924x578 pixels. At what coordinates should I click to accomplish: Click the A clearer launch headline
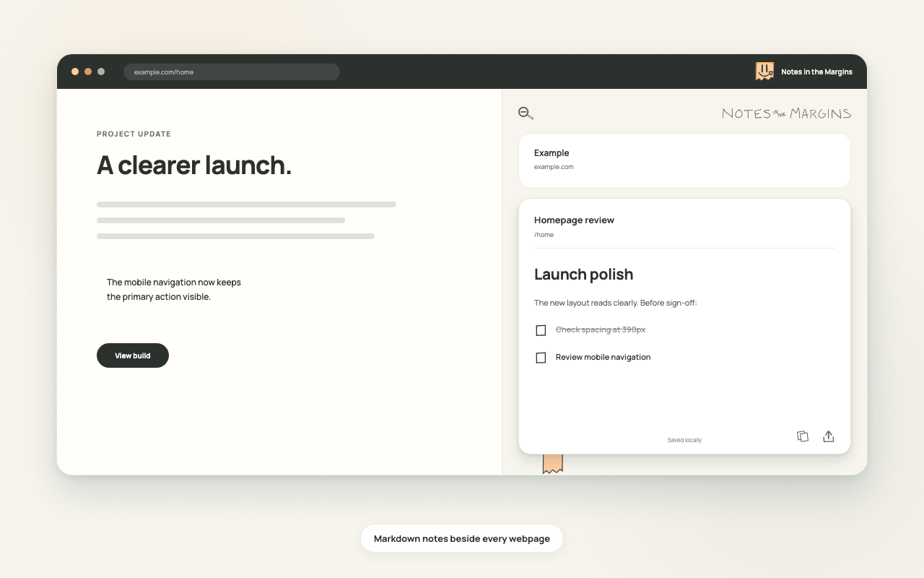click(x=194, y=165)
